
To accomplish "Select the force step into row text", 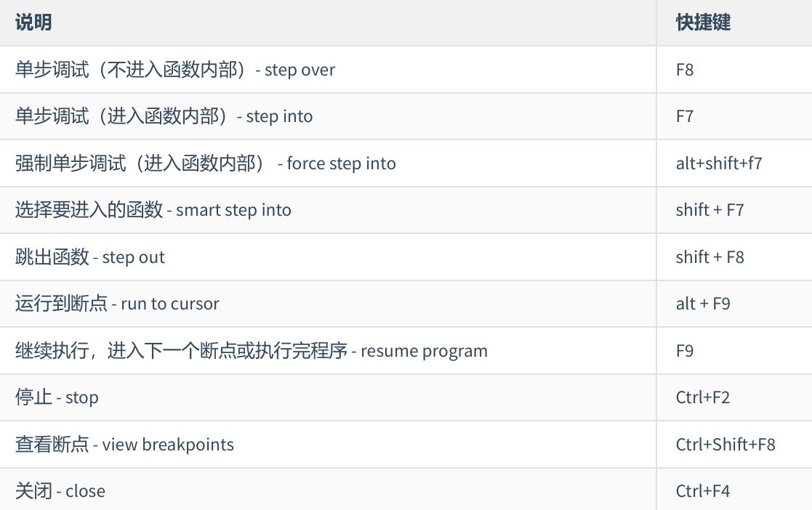I will click(206, 163).
